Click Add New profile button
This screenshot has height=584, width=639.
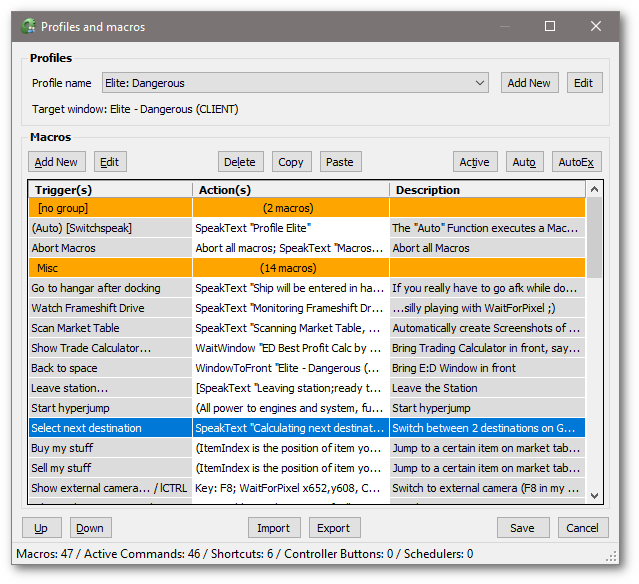[529, 83]
